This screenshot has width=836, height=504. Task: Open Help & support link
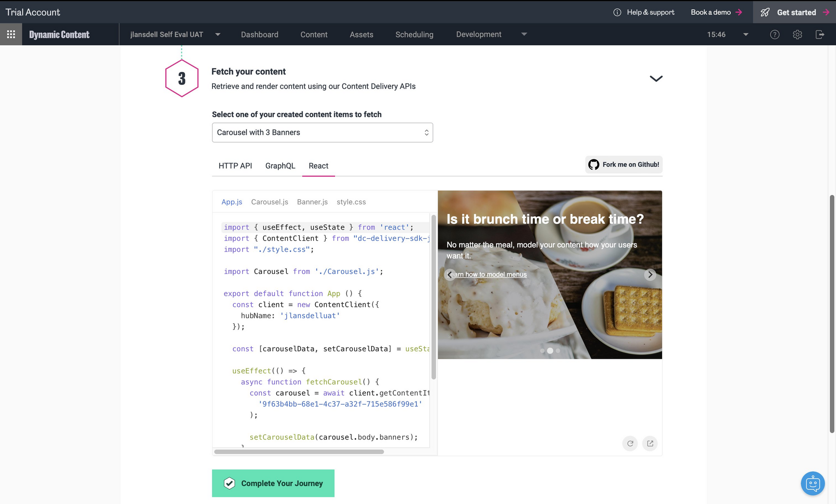[650, 12]
